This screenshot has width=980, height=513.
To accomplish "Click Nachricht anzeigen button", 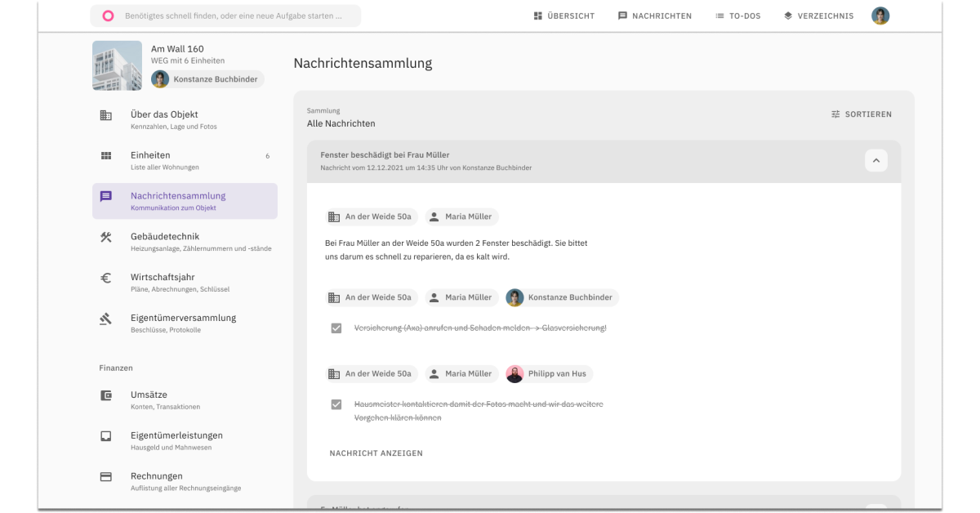I will (376, 453).
